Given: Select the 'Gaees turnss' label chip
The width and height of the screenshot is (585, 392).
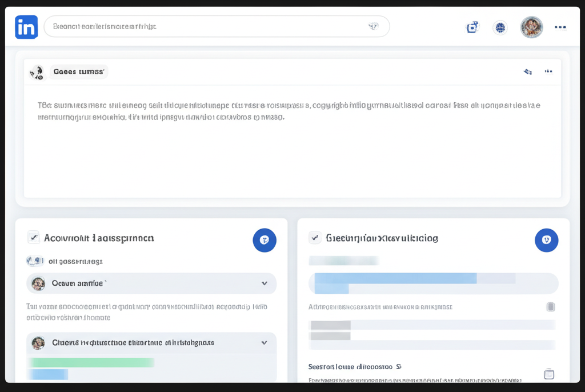Looking at the screenshot, I should click(79, 71).
